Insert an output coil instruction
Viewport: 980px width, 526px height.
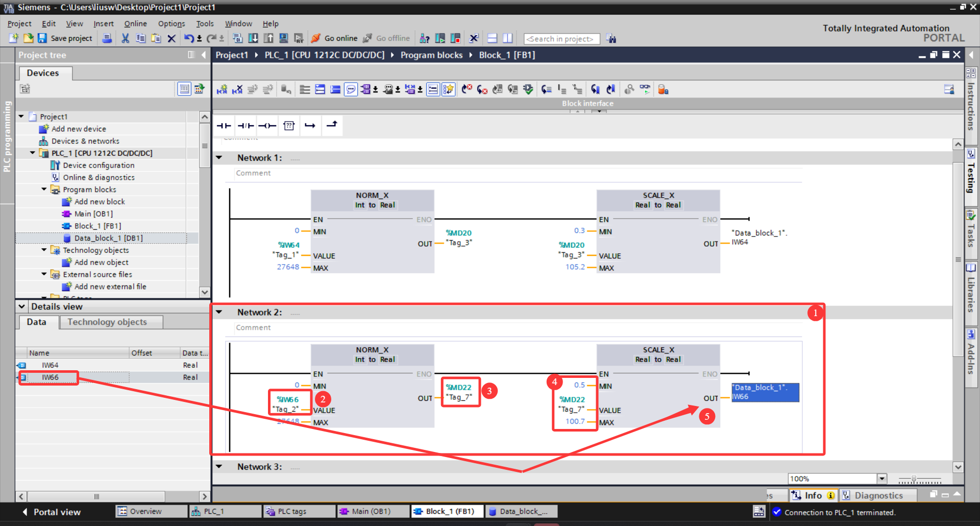click(x=267, y=126)
